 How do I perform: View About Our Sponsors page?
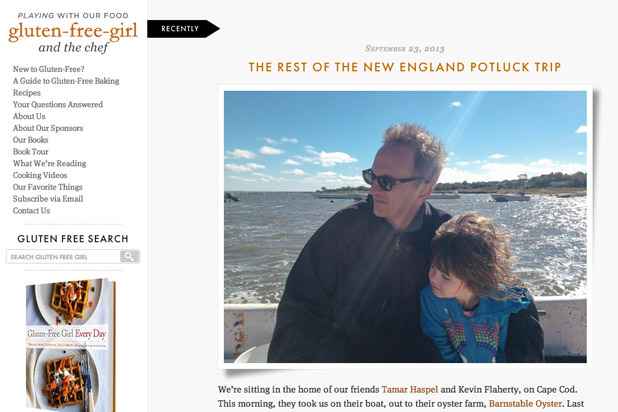(x=48, y=128)
